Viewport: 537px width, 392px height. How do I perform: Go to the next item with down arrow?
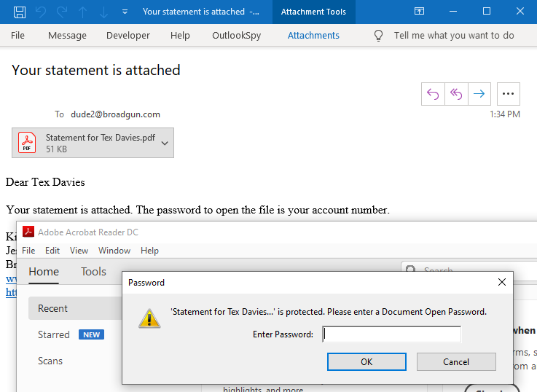point(103,12)
